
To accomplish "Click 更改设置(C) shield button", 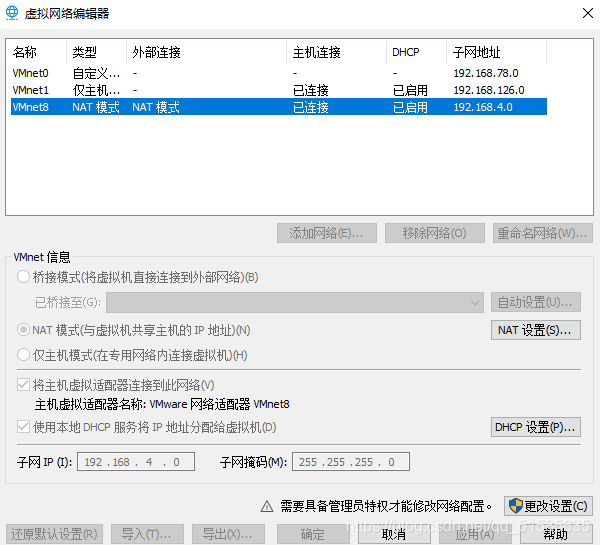I will pyautogui.click(x=549, y=506).
